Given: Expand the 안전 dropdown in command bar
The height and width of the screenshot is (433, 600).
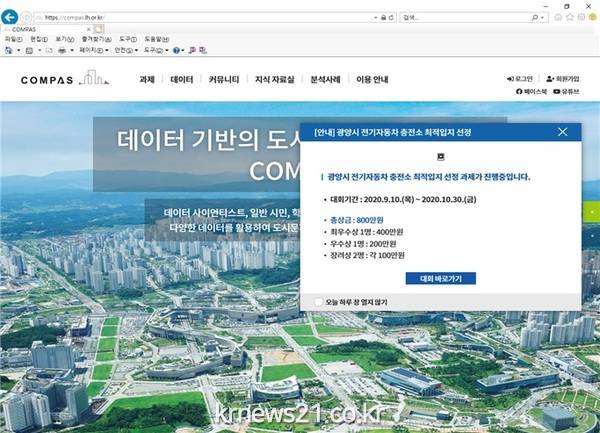Looking at the screenshot, I should click(125, 49).
